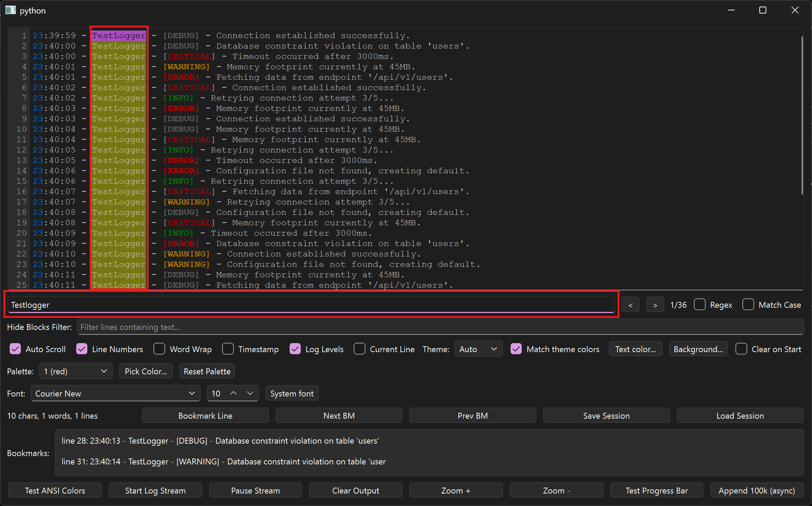
Task: Click log line 17 WARNING Retrying connection
Action: tap(221, 202)
